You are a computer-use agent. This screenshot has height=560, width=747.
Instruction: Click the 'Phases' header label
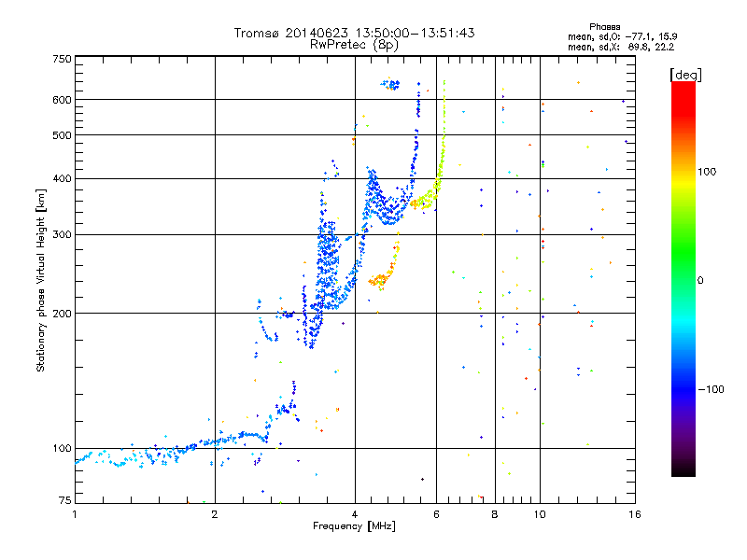(x=604, y=27)
